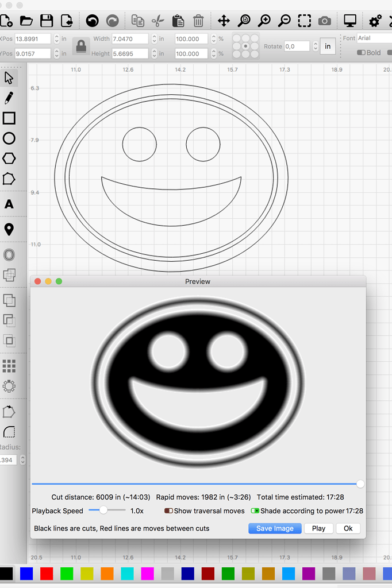The image size is (392, 588).
Task: Redo with the grayed arrow icon
Action: (x=112, y=21)
